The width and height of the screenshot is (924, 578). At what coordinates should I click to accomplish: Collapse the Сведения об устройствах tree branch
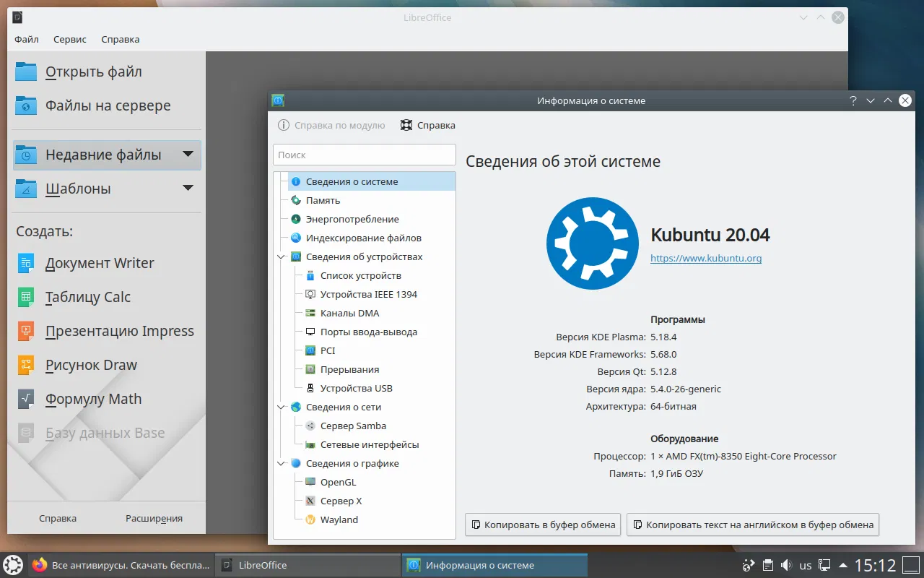tap(282, 256)
